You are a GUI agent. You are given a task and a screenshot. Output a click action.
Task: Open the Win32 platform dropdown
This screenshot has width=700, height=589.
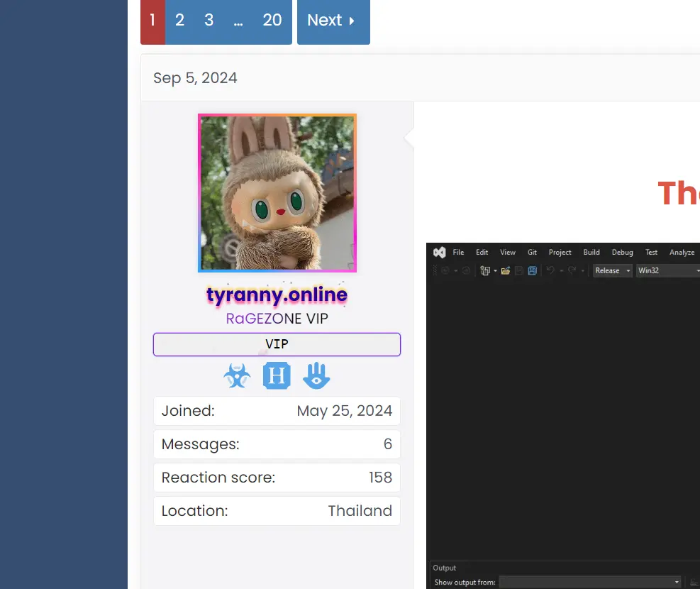click(x=668, y=270)
